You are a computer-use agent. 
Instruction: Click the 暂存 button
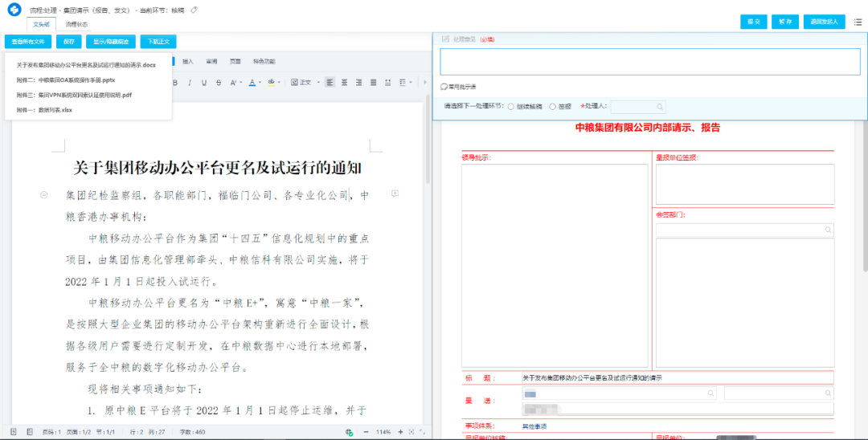click(785, 22)
